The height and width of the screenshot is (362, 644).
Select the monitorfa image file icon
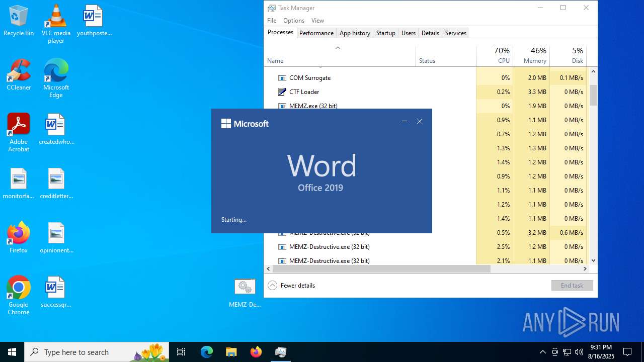(19, 184)
